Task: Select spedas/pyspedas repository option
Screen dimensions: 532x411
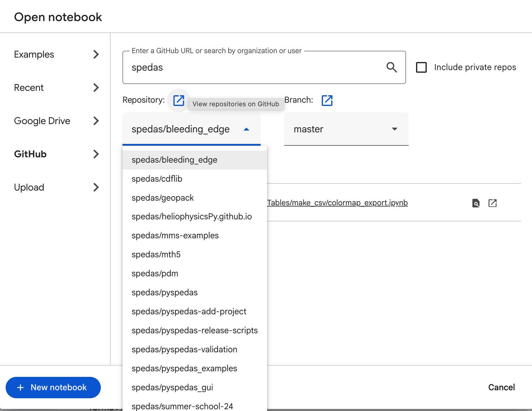Action: coord(195,293)
